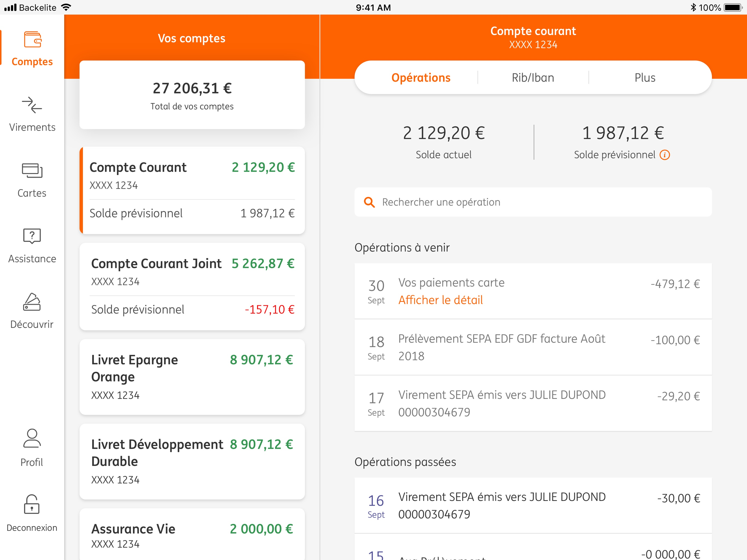The height and width of the screenshot is (560, 747).
Task: Go to Cartes card icon
Action: coord(32,171)
